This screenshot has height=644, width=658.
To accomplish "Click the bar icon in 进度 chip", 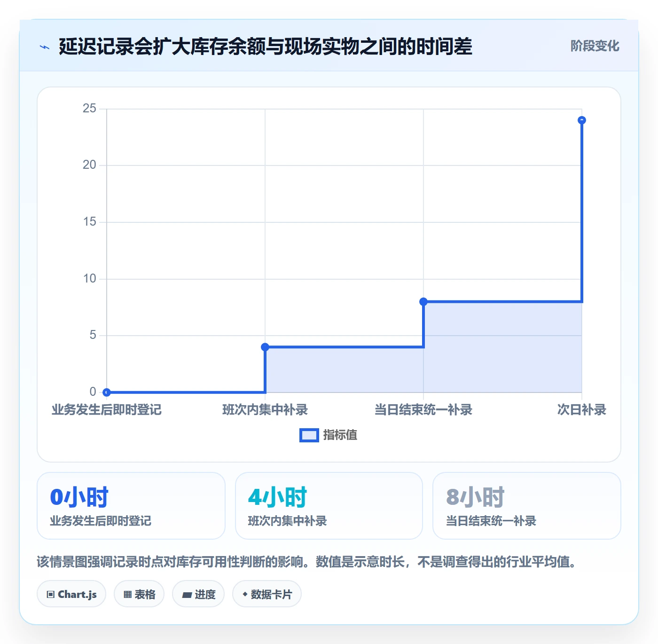I will [x=187, y=595].
